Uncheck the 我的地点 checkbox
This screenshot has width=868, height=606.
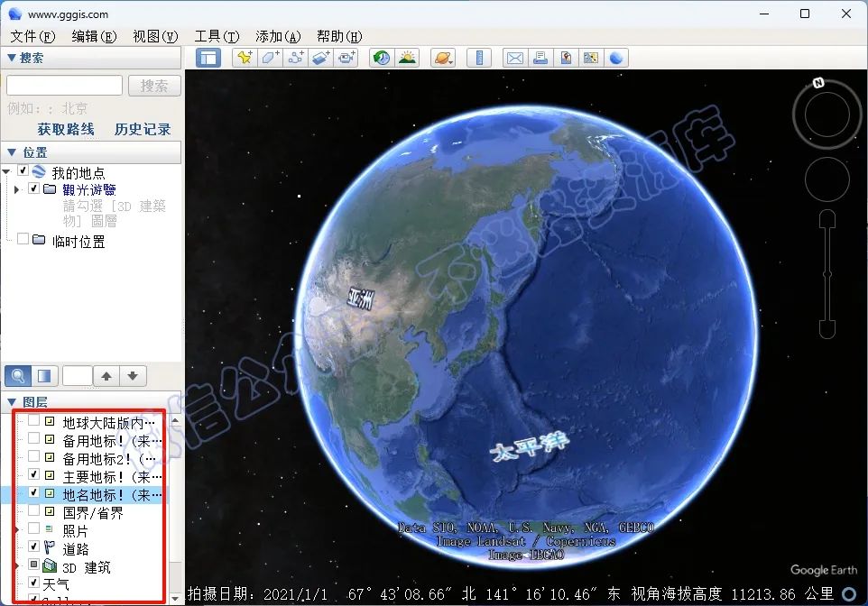coord(23,170)
